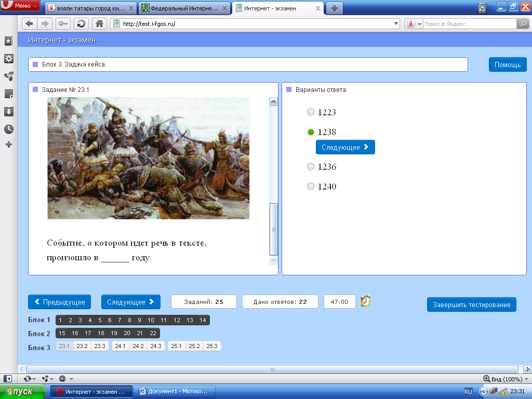Open Opera Link sync icon in status bar
532x399 pixels.
tap(27, 379)
